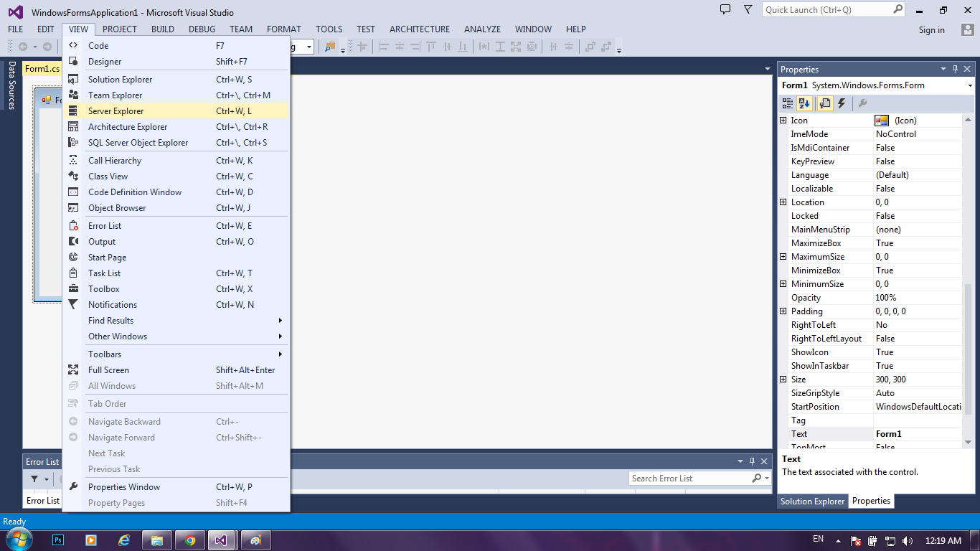
Task: Select the Form1.cs document tab
Action: point(42,69)
